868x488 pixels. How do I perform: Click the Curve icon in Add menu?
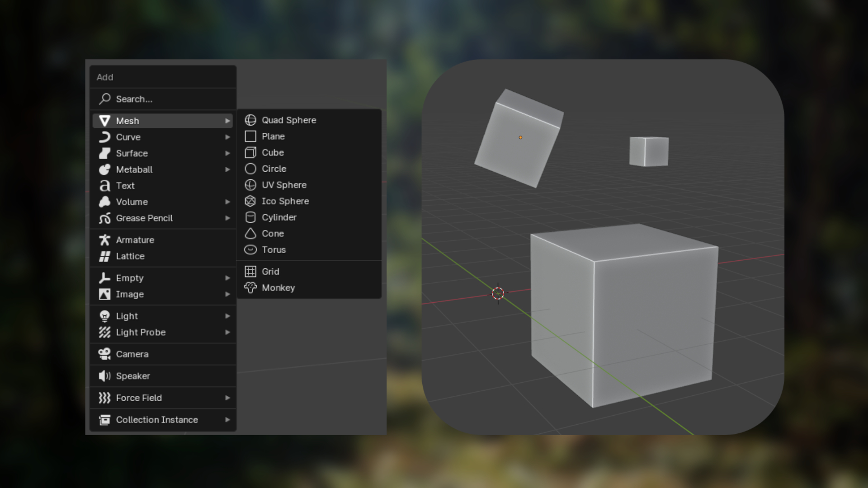[x=104, y=137]
